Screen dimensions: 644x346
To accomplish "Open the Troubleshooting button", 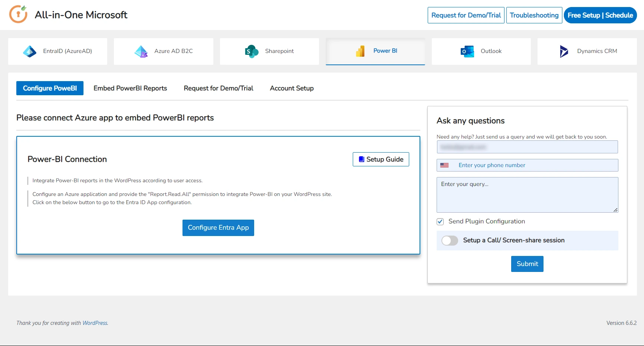I will 534,15.
